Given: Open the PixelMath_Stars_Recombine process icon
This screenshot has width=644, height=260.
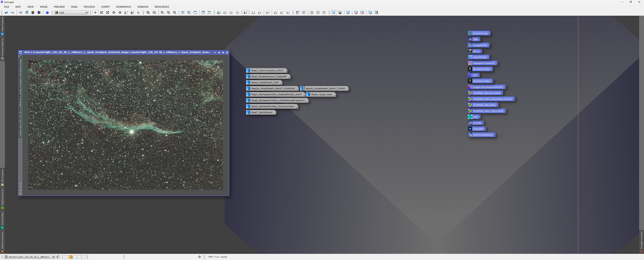Looking at the screenshot, I should click(x=487, y=111).
